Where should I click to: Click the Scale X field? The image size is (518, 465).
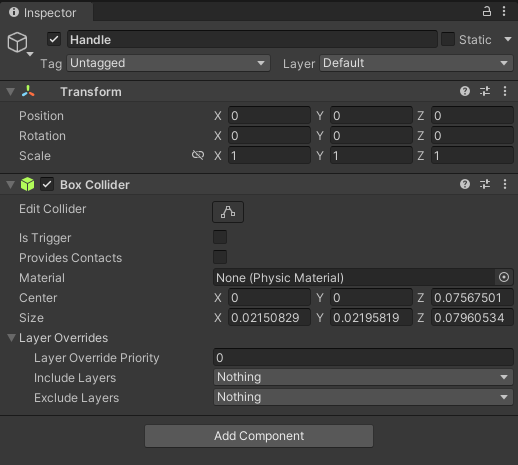click(269, 155)
